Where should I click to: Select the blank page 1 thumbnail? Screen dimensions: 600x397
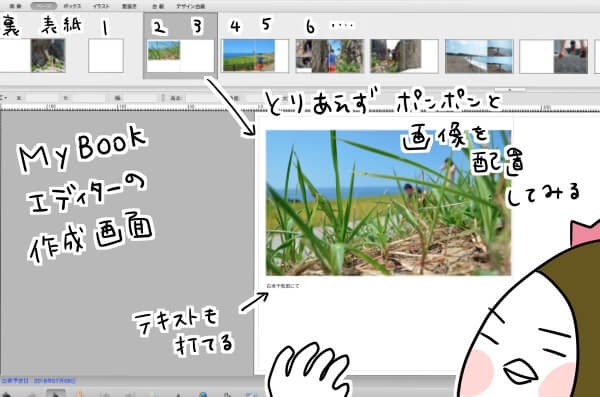[x=106, y=56]
